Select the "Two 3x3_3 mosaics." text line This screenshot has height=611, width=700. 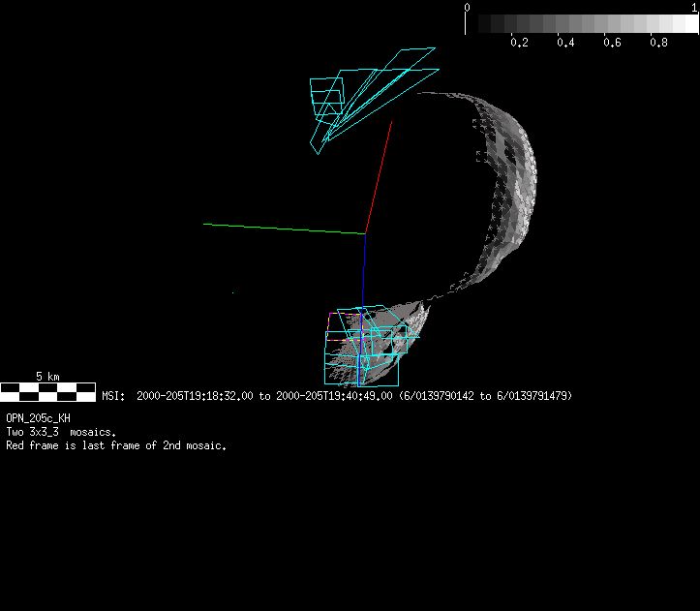pyautogui.click(x=61, y=432)
